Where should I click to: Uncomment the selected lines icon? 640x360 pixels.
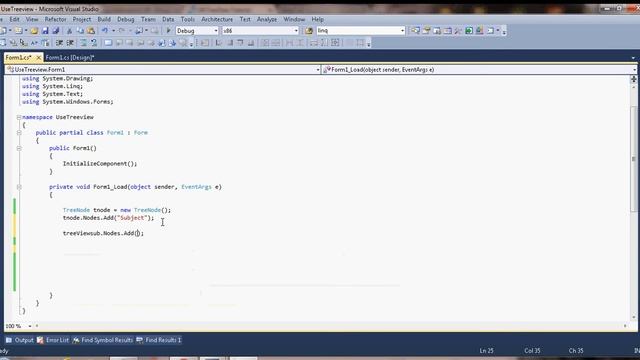[x=93, y=42]
